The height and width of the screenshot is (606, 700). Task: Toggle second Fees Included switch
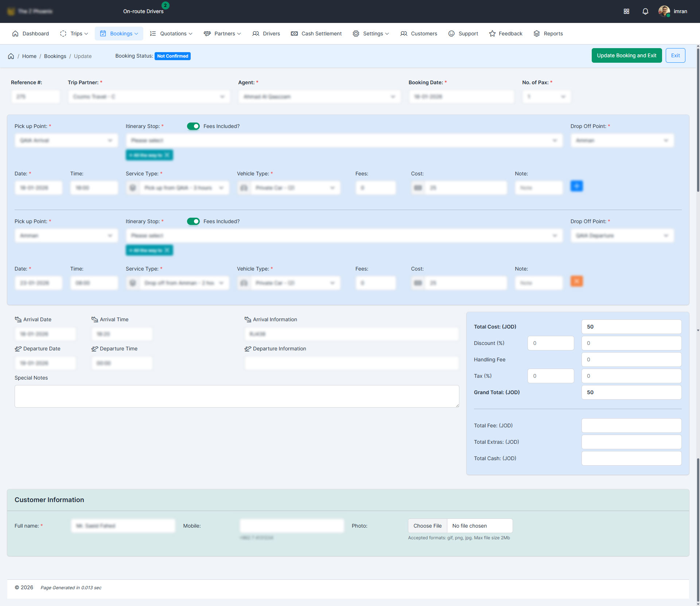click(x=193, y=221)
